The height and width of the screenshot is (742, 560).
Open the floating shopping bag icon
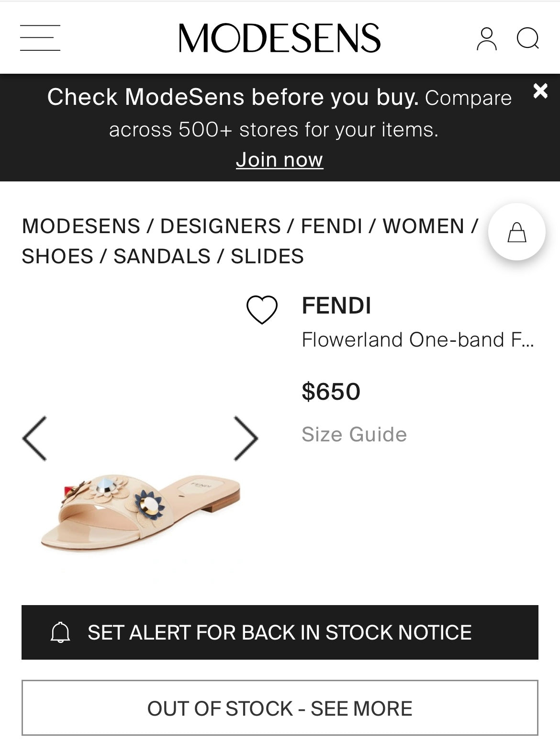coord(516,232)
